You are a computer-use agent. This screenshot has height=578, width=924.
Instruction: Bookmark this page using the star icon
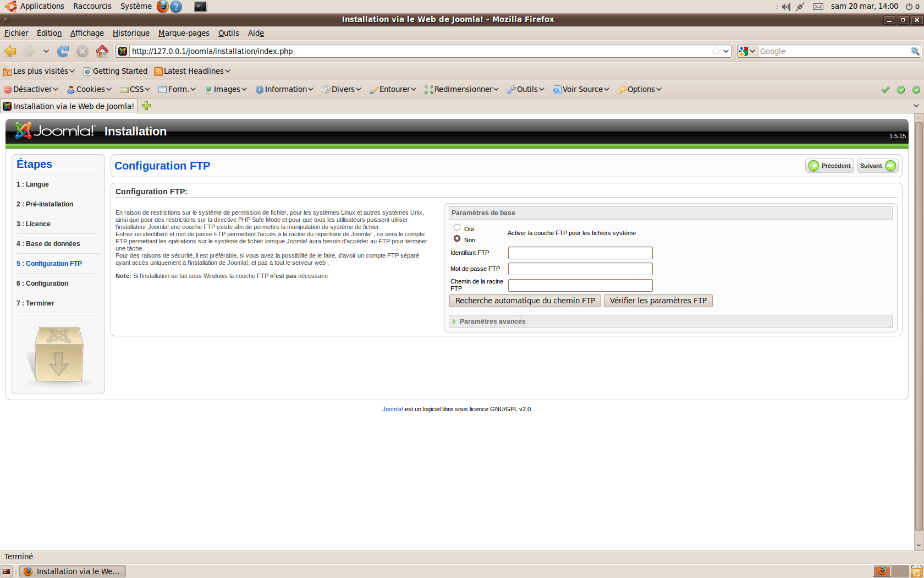click(x=716, y=51)
